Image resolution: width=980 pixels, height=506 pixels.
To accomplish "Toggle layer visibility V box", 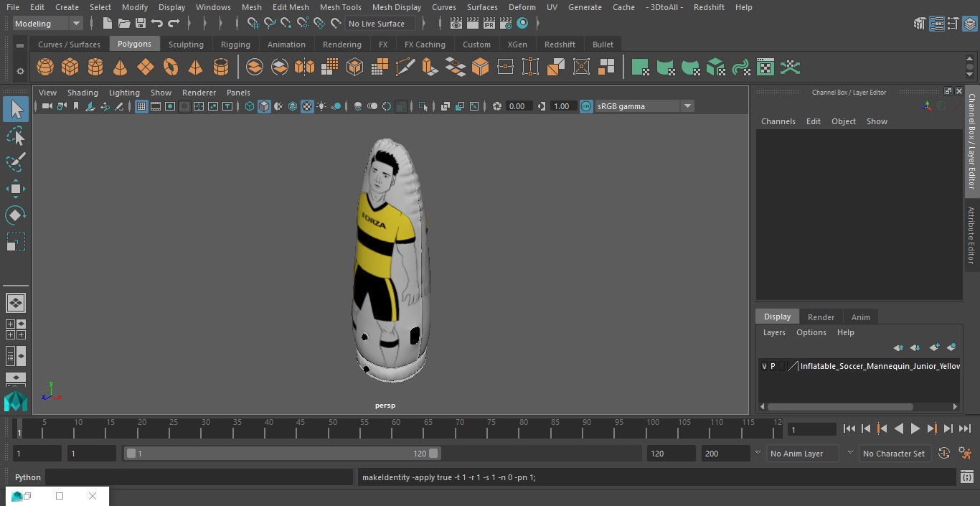I will (764, 366).
